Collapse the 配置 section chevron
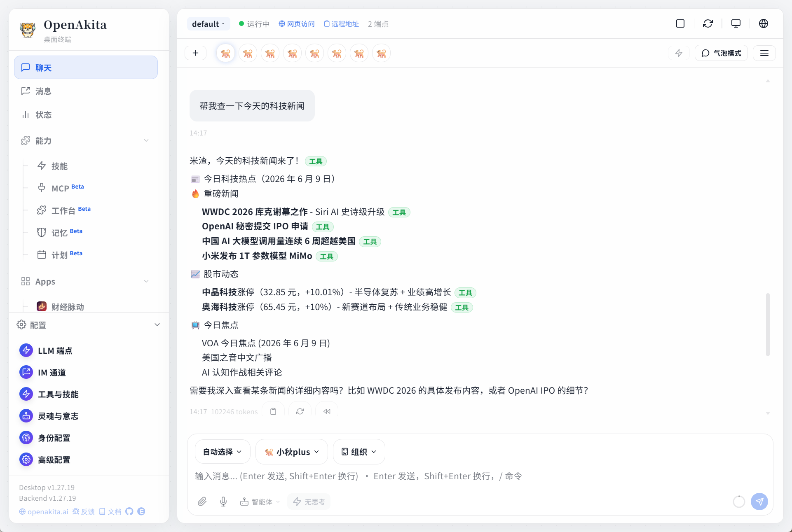 (157, 325)
